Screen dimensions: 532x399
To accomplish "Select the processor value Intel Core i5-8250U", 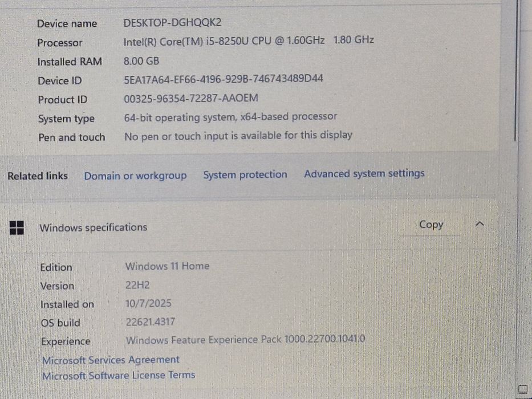I will coord(249,41).
